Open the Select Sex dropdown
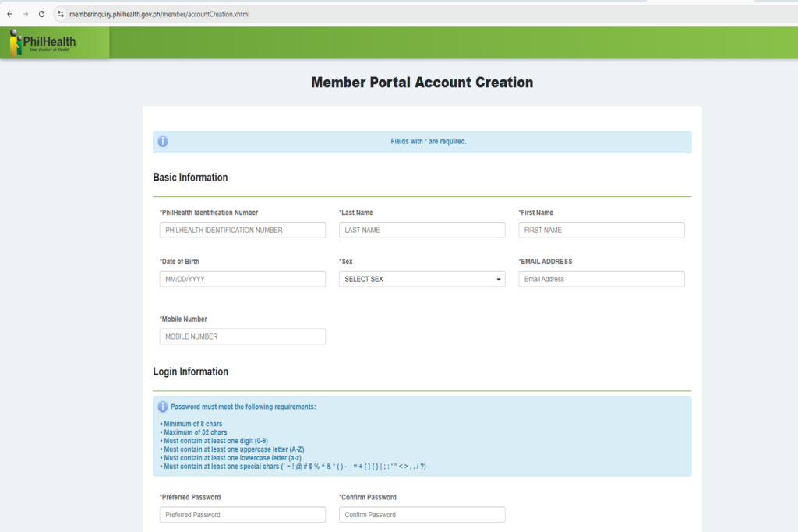The image size is (798, 532). tap(422, 279)
